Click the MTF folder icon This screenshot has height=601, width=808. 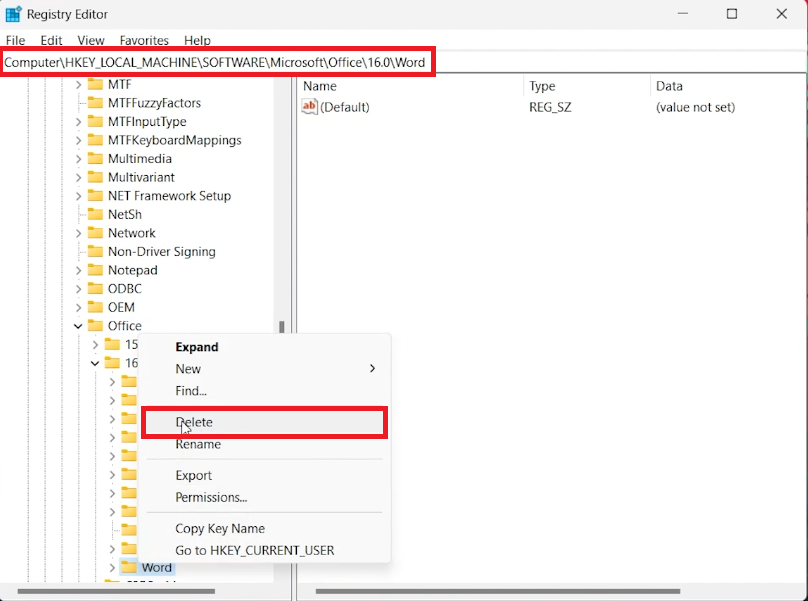[95, 84]
